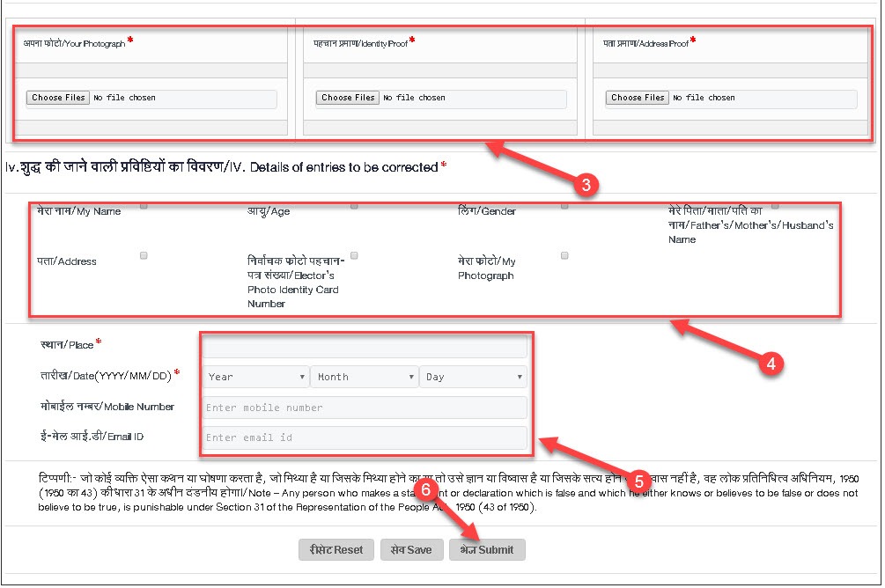This screenshot has width=885, height=588.
Task: Click the mobile number input field
Action: click(365, 408)
